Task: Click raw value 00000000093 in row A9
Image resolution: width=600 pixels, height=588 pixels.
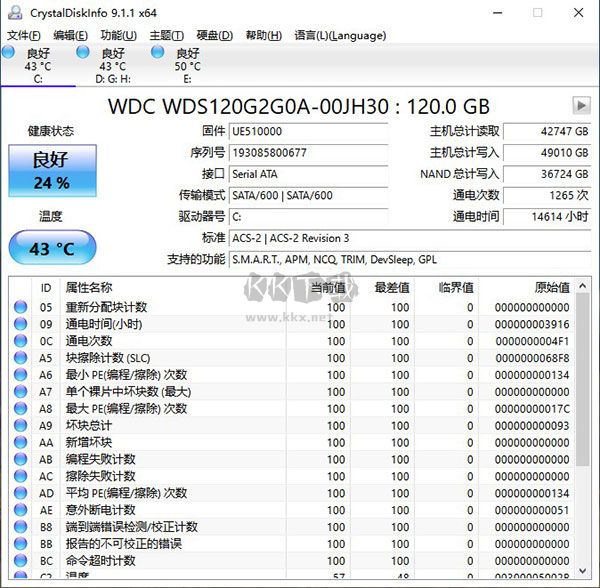Action: (x=532, y=425)
